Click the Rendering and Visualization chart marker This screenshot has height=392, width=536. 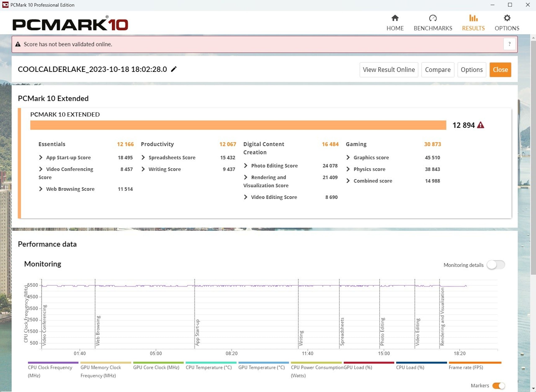pyautogui.click(x=442, y=317)
